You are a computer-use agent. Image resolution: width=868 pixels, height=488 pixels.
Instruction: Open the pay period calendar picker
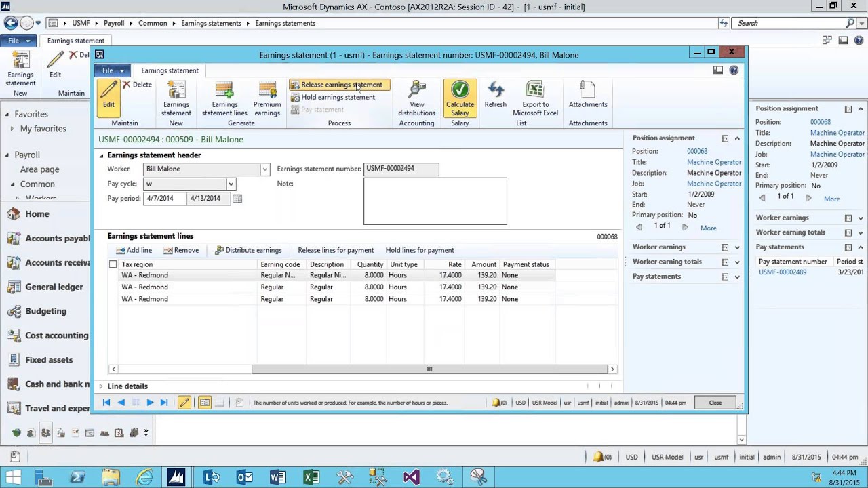pyautogui.click(x=237, y=199)
